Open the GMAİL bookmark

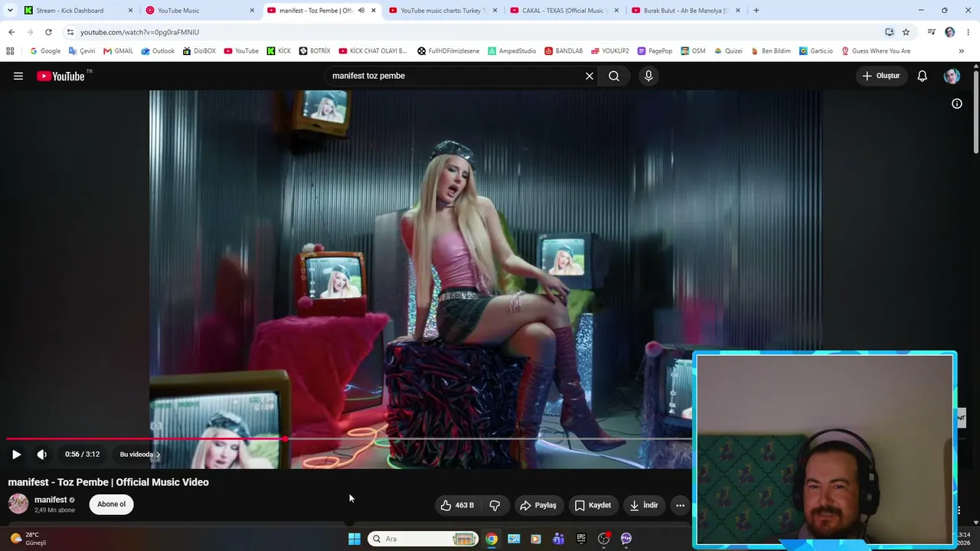(118, 51)
